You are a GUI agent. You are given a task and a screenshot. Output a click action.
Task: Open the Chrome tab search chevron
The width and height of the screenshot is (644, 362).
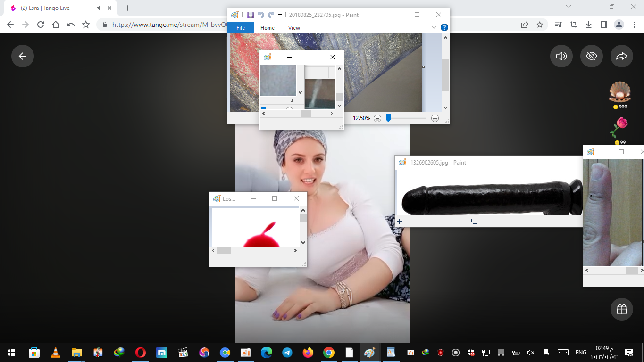coord(568,7)
